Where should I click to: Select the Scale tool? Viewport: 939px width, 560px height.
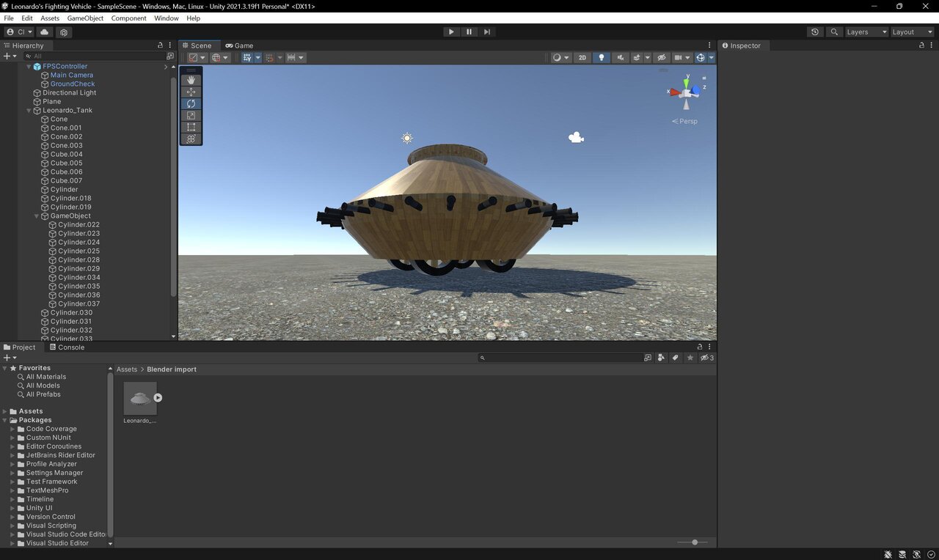point(191,115)
